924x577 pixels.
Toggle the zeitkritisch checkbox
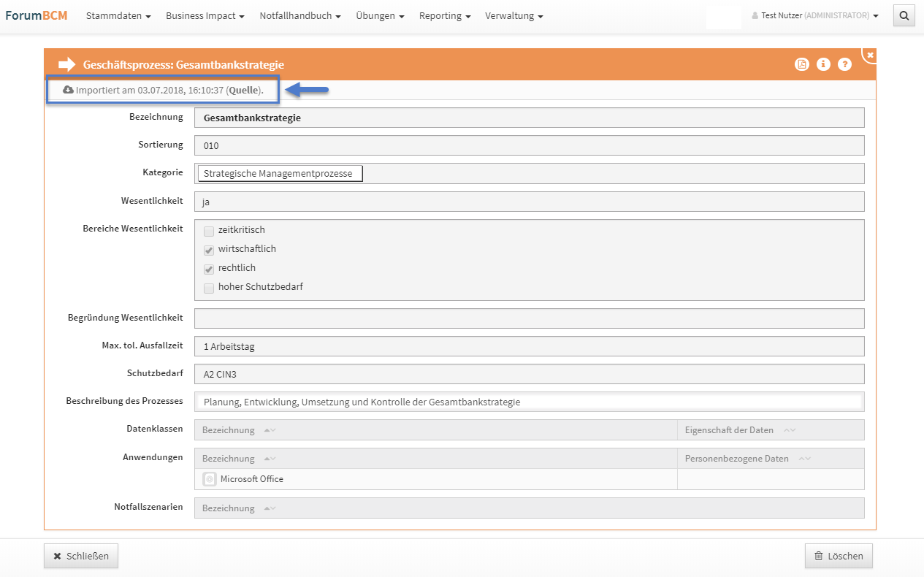[x=209, y=231]
